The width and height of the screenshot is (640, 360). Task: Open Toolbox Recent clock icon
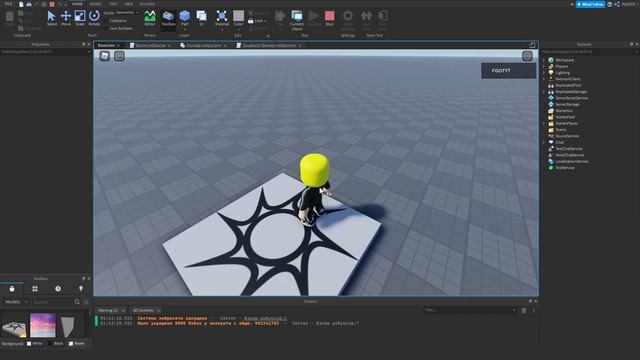pos(58,289)
